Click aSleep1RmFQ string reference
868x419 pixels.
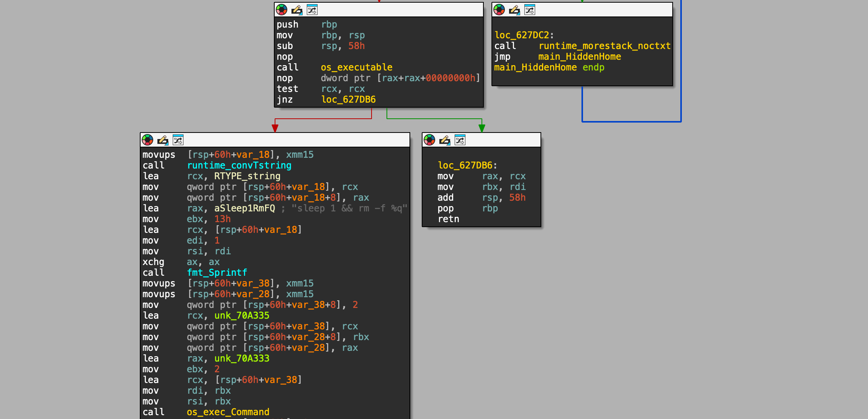click(244, 208)
